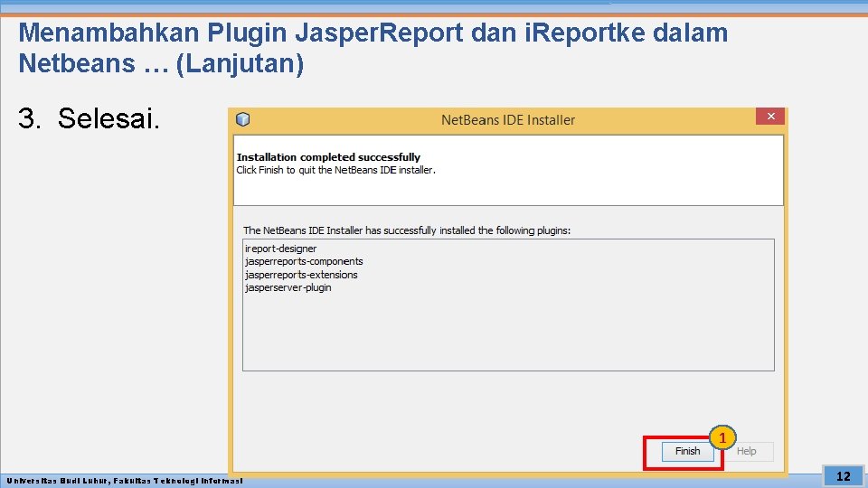The image size is (868, 488).
Task: Select ireport-designer in the plugin list
Action: coord(280,249)
